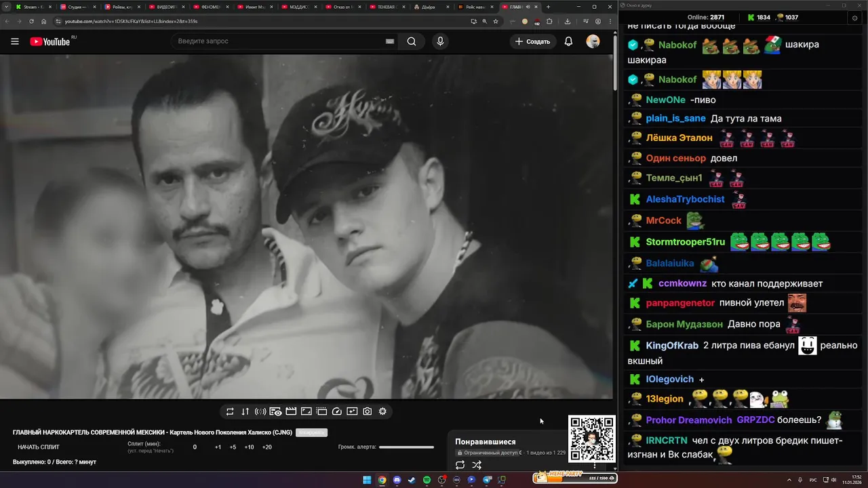868x488 pixels.
Task: Open the YouTube account avatar menu
Action: (593, 41)
